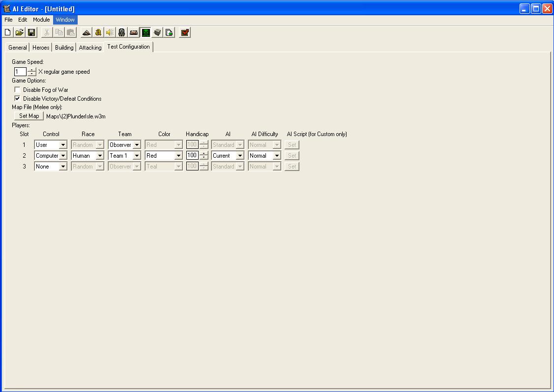Image resolution: width=554 pixels, height=392 pixels.
Task: Save with the floppy disk icon
Action: tap(31, 32)
